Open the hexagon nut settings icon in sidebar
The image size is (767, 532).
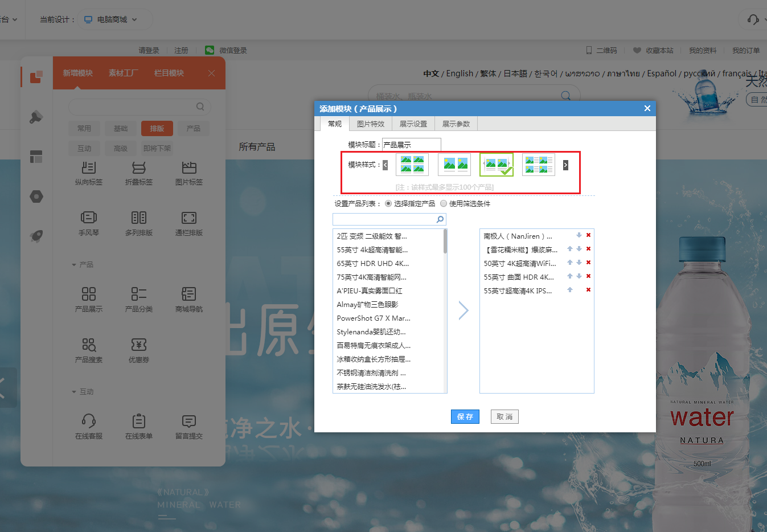(x=36, y=197)
